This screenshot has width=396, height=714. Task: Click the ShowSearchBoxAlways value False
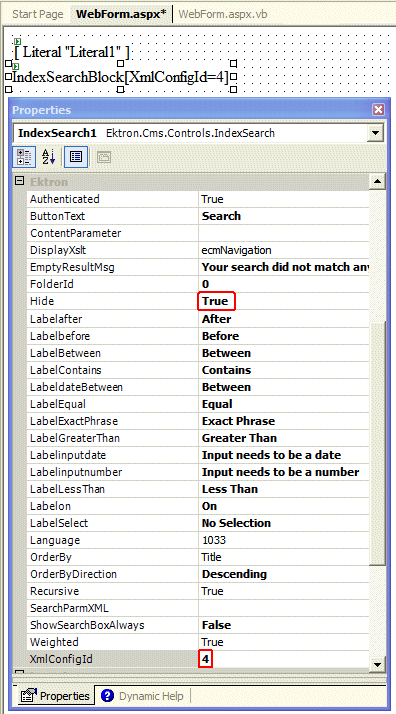point(216,625)
